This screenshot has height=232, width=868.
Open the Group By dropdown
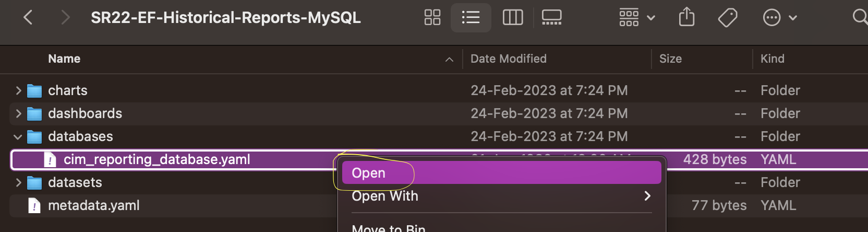click(636, 18)
